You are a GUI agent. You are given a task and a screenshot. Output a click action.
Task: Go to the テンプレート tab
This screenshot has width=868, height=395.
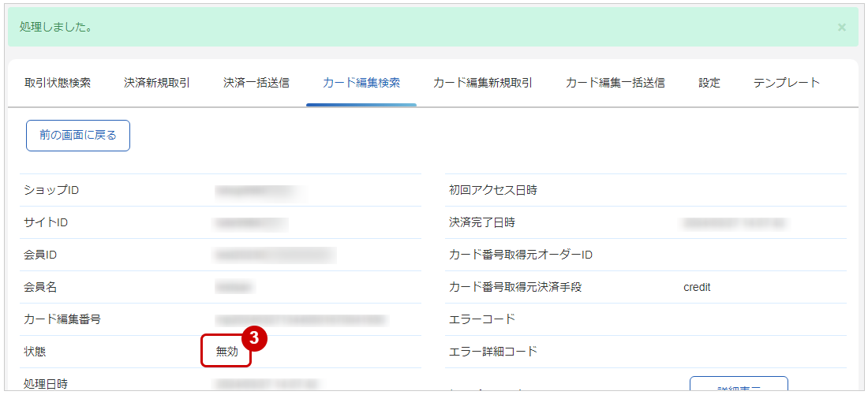(787, 83)
